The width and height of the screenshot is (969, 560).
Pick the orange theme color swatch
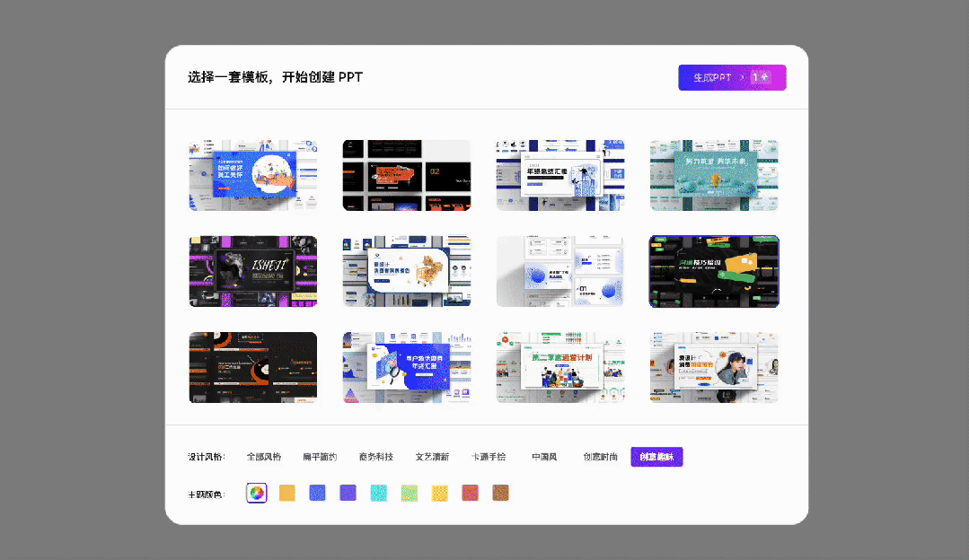point(286,493)
